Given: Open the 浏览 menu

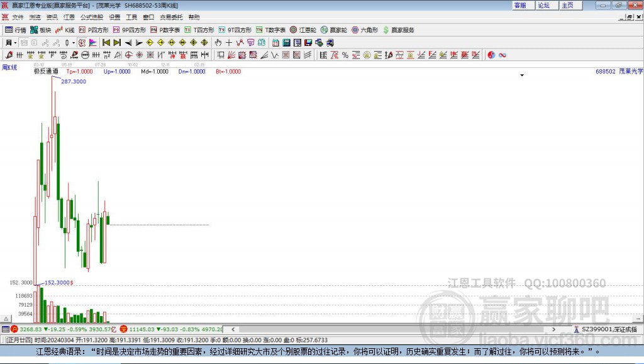Looking at the screenshot, I should 35,17.
